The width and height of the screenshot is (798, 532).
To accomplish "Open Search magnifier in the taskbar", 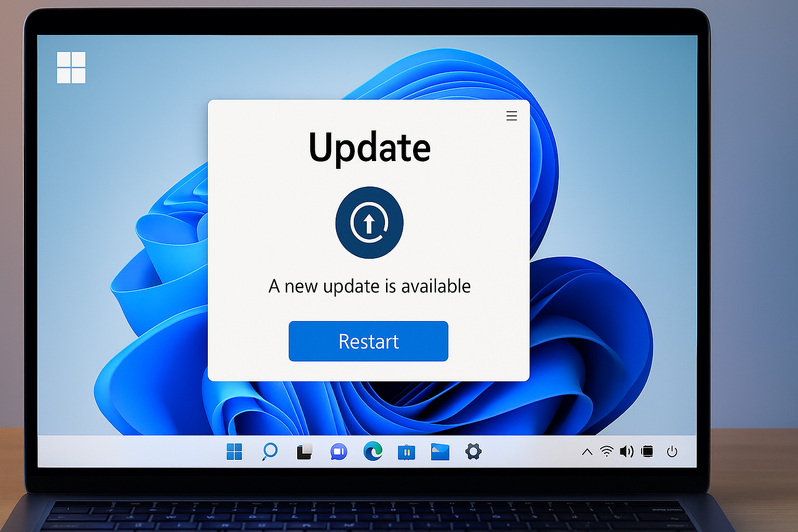I will click(270, 451).
